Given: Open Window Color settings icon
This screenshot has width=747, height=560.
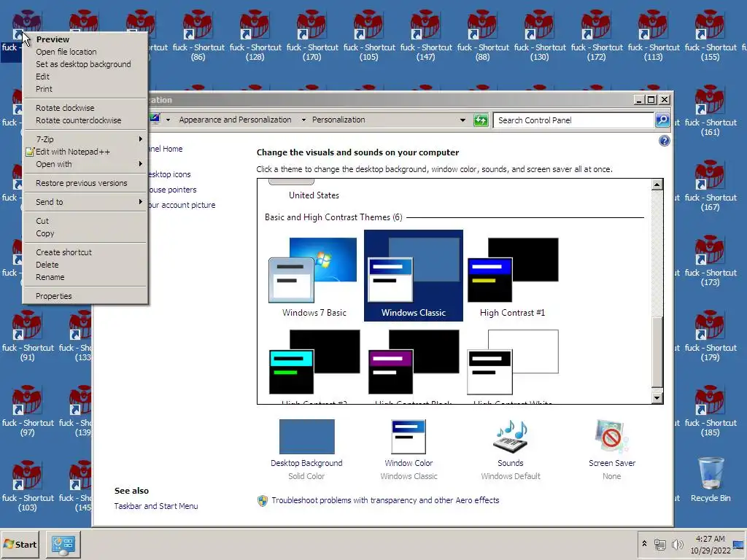Looking at the screenshot, I should pyautogui.click(x=409, y=437).
